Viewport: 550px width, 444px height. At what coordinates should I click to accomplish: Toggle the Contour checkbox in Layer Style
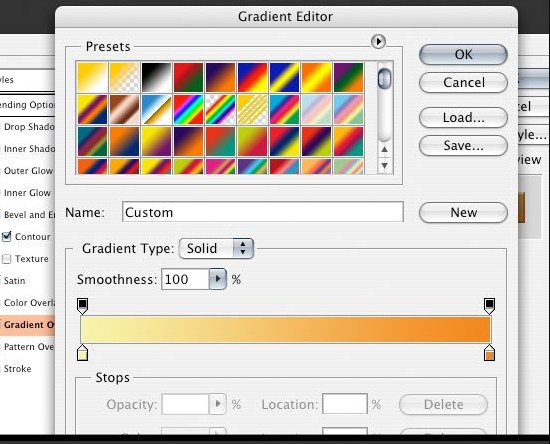click(7, 237)
